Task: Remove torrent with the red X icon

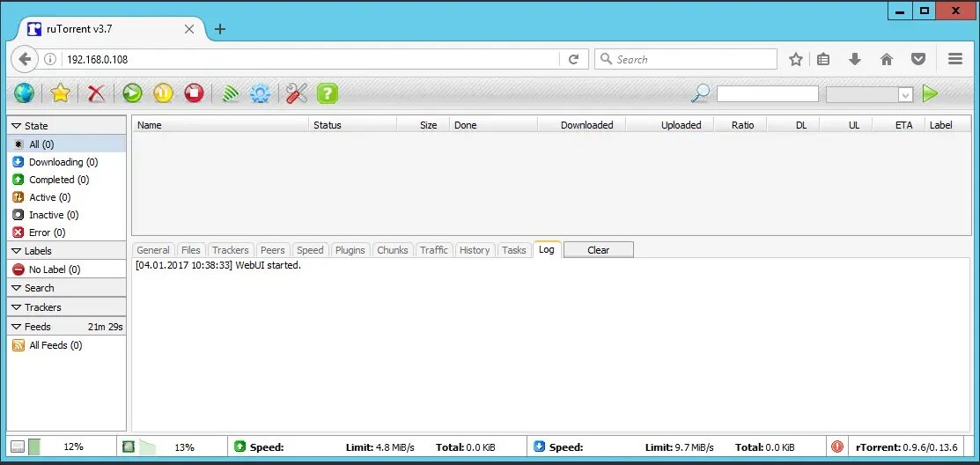Action: [96, 93]
